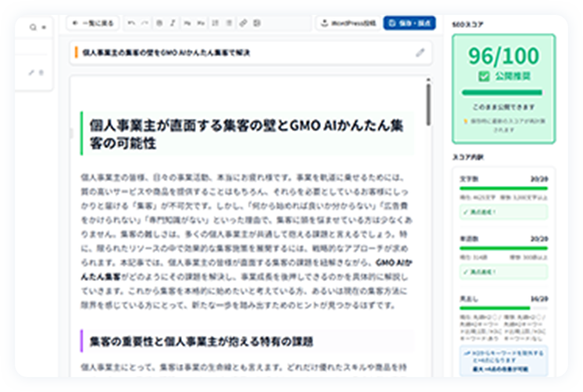Click the main heading about GMO AIかんたん集客
Viewport: 583px width, 392px height.
click(246, 134)
